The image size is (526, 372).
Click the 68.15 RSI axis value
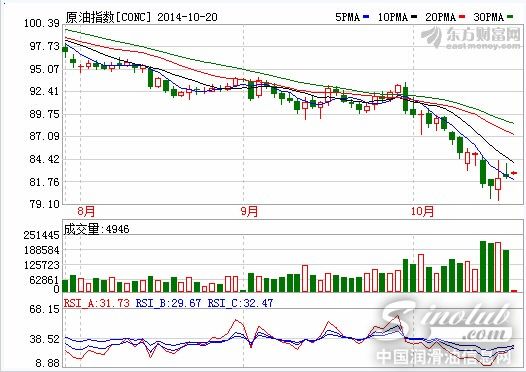(45, 309)
